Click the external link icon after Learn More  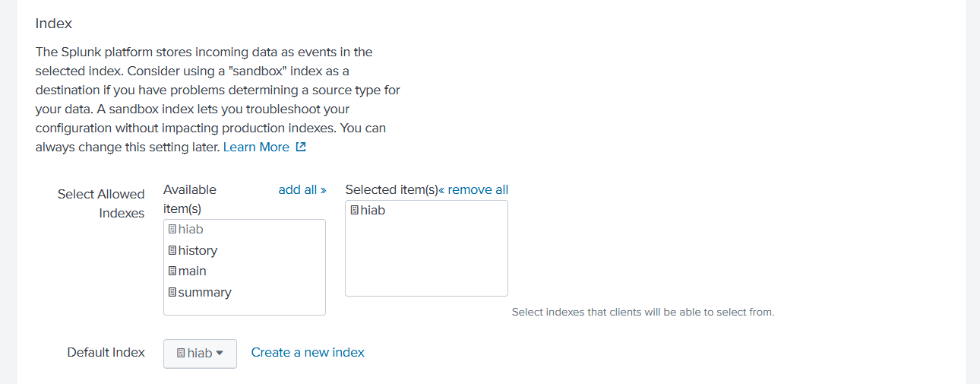tap(301, 148)
